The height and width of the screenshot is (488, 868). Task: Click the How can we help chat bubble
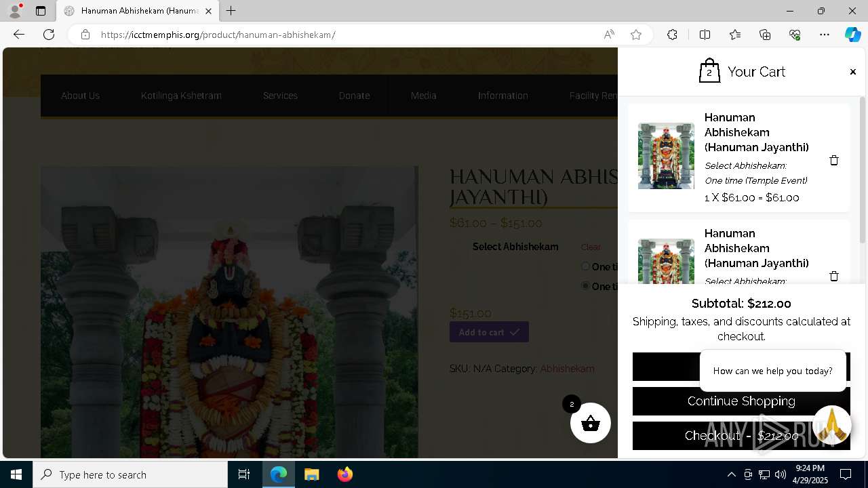(773, 371)
